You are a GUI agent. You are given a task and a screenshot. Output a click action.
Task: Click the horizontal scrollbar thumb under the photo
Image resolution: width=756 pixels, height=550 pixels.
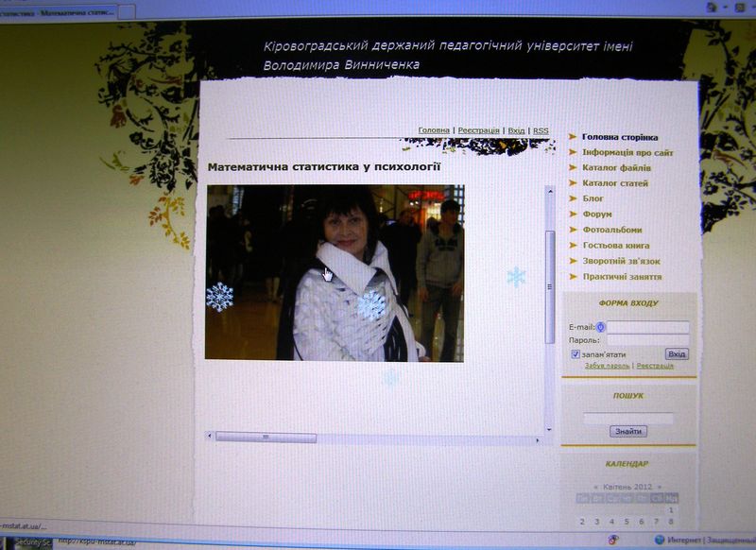(266, 438)
